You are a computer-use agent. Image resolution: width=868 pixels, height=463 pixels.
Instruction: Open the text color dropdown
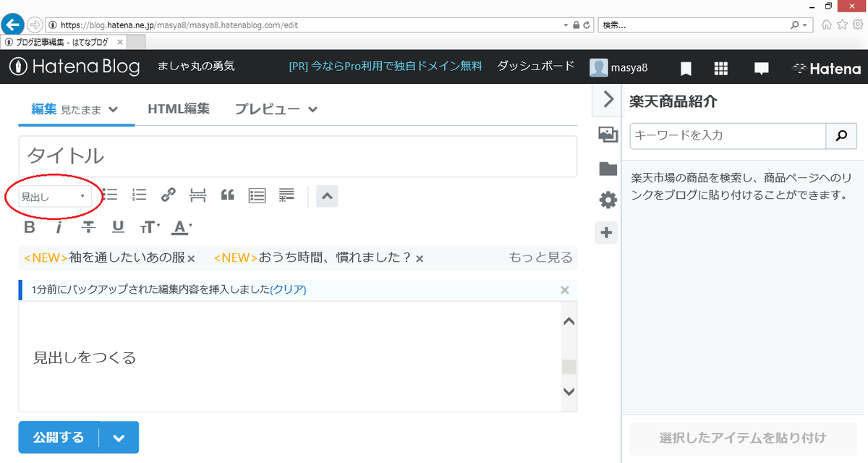(x=182, y=228)
